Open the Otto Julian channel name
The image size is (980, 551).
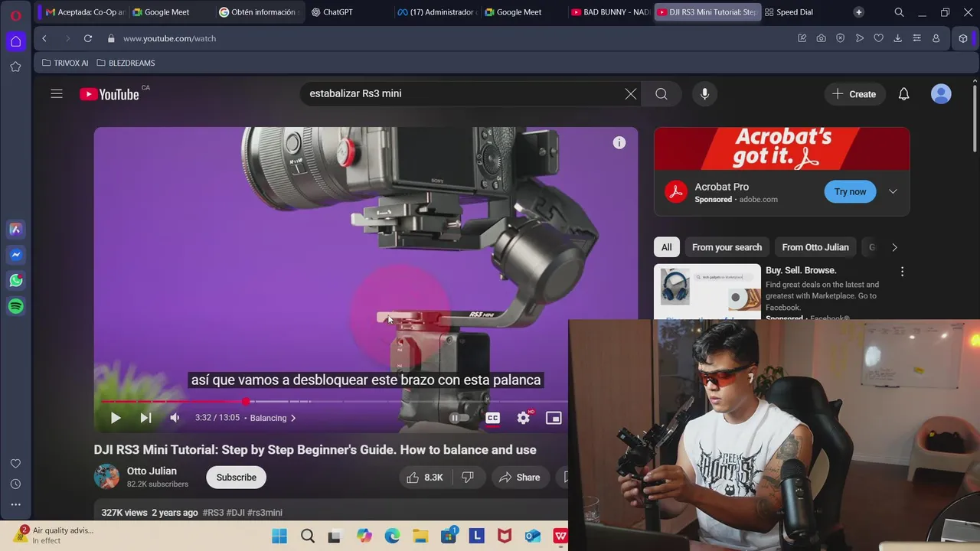tap(152, 471)
